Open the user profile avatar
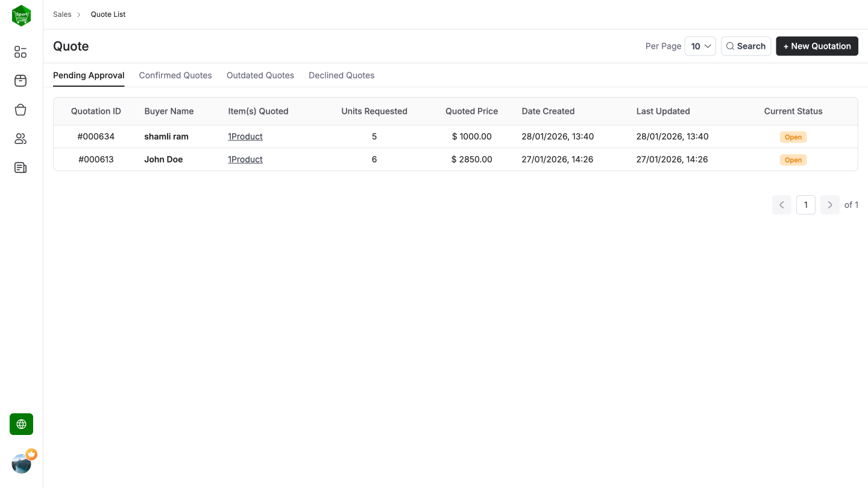 22,463
